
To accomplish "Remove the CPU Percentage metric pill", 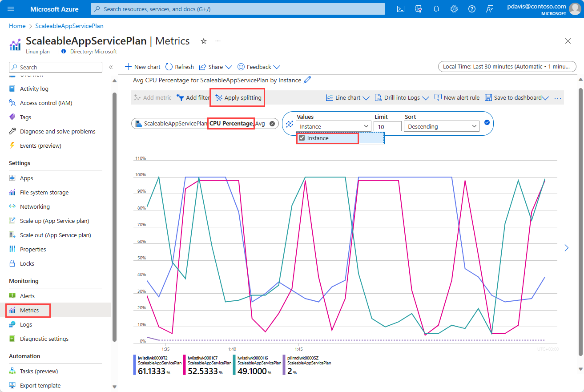I will pyautogui.click(x=272, y=124).
